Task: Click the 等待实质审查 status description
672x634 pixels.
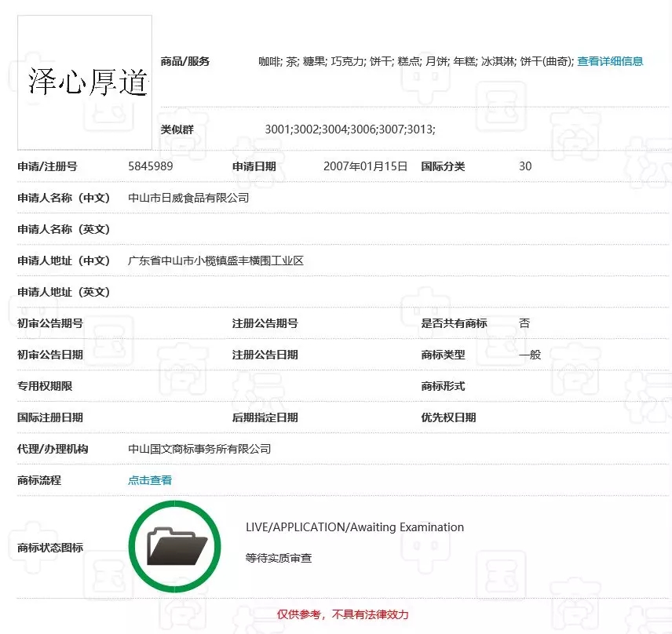Action: click(279, 559)
